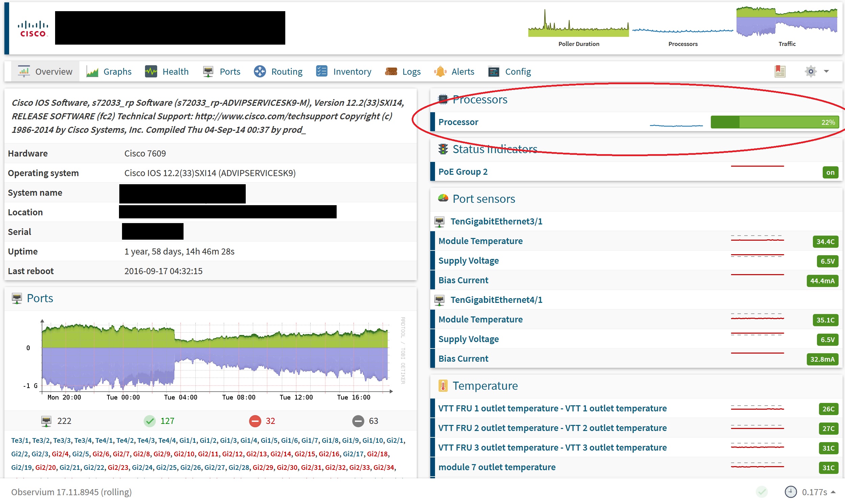Open module 7 outlet temperature sensor

coord(497,467)
